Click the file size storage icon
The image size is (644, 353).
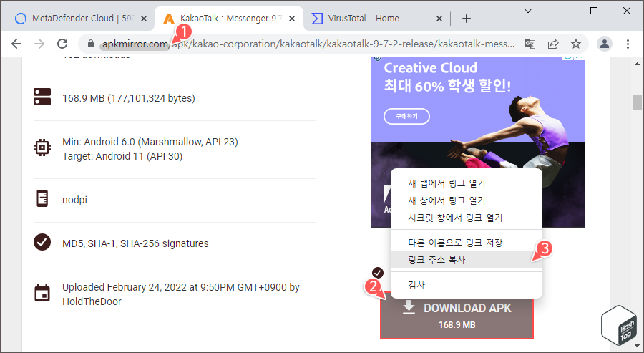point(42,97)
